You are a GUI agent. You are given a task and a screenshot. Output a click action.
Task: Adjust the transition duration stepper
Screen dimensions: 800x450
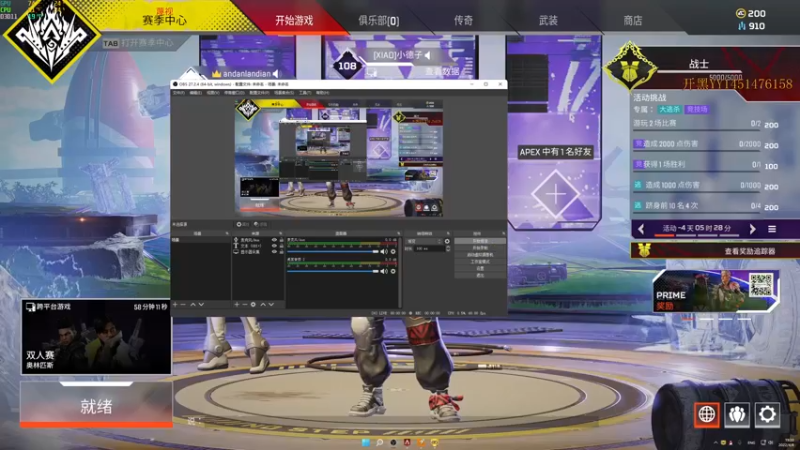pos(448,248)
